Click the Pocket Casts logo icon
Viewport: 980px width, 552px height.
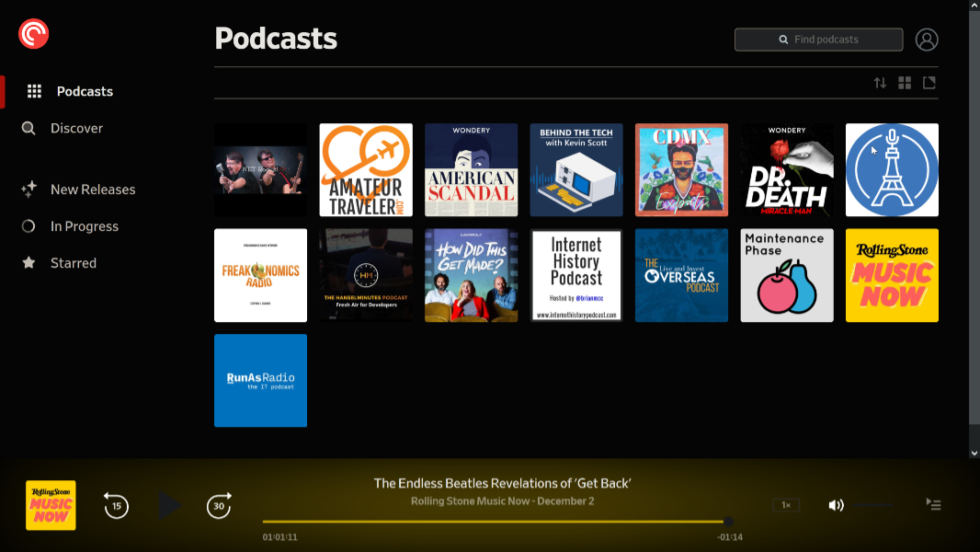[x=34, y=34]
